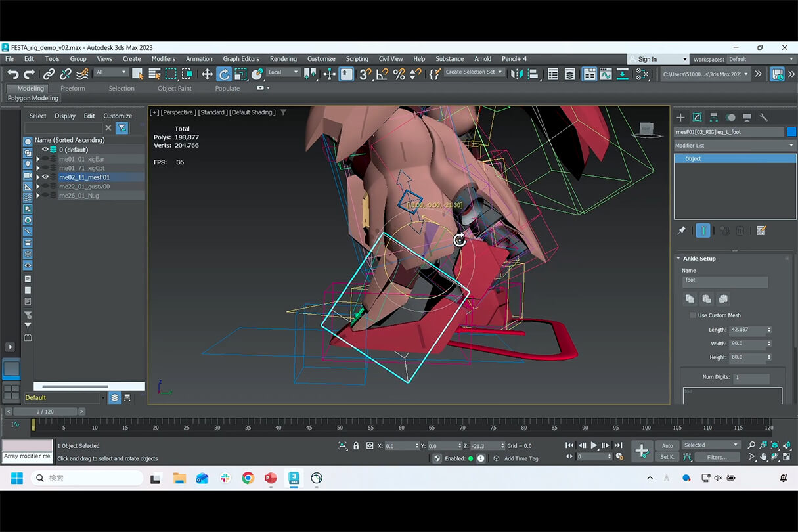This screenshot has width=798, height=532.
Task: Switch to the Object Paint ribbon tab
Action: coord(175,89)
